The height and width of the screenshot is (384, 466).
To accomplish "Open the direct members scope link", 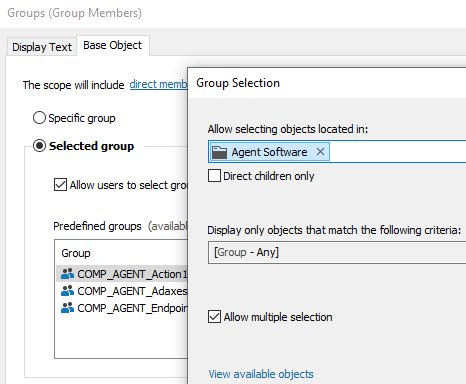I will (x=158, y=84).
